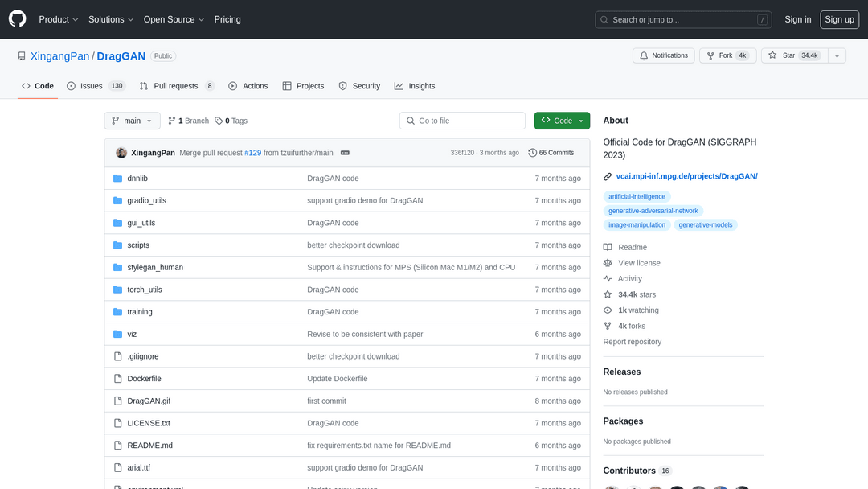
Task: Open the Actions tab
Action: pos(248,86)
